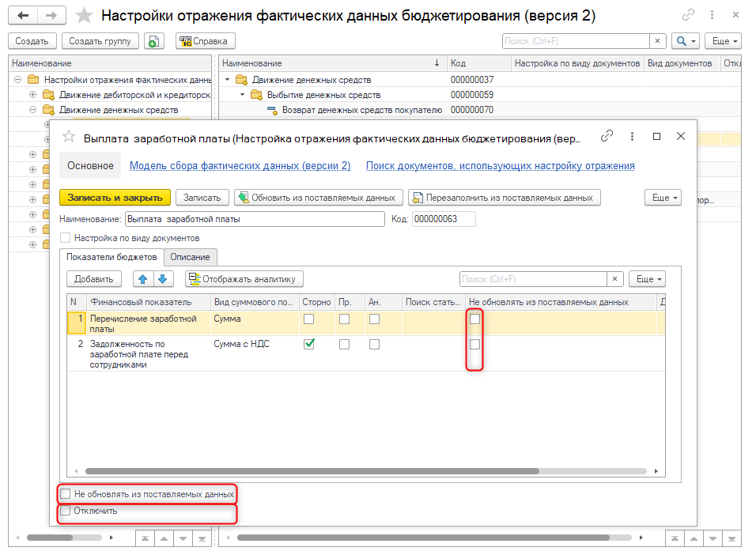Toggle Не обновлять checkbox in row 2
The image size is (756, 555).
(x=475, y=344)
